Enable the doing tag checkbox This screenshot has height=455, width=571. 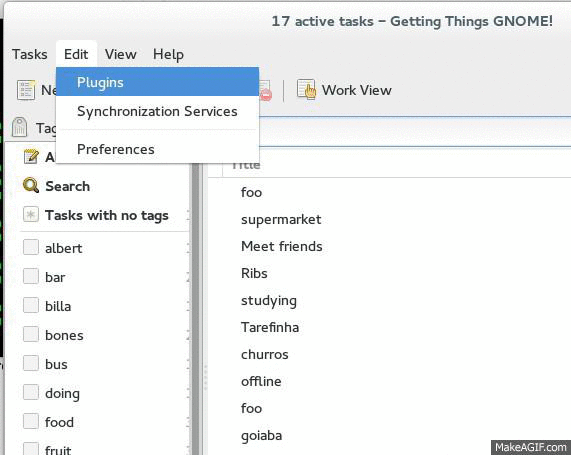[x=31, y=392]
